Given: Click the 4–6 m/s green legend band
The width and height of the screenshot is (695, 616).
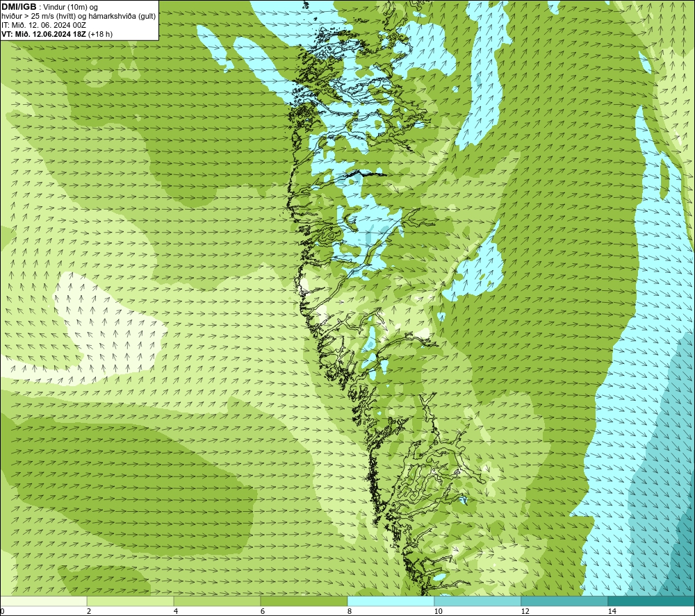Looking at the screenshot, I should point(217,601).
